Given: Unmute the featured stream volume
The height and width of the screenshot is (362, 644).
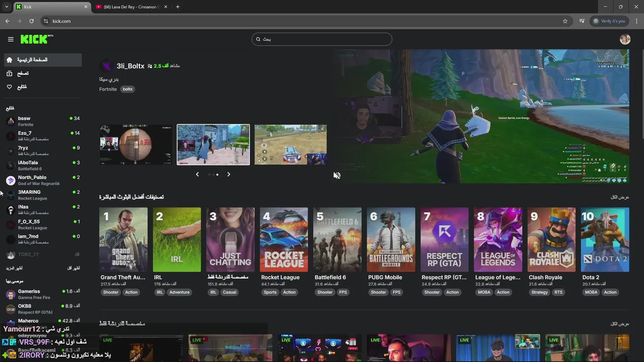Looking at the screenshot, I should coord(337,175).
